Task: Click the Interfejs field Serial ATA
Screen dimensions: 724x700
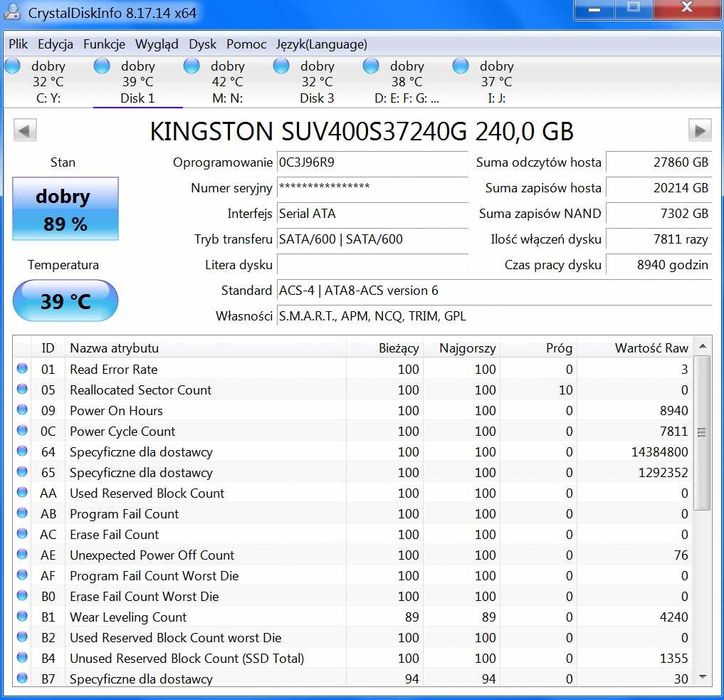Action: [x=372, y=214]
